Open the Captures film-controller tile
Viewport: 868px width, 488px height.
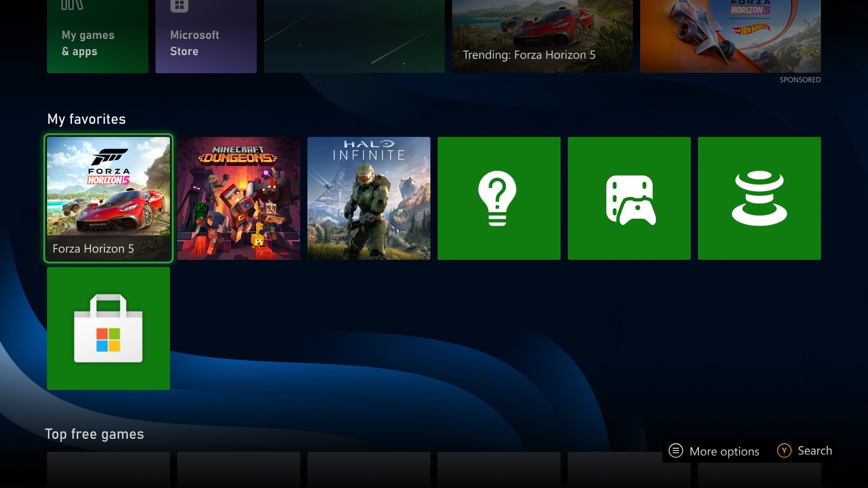tap(629, 198)
